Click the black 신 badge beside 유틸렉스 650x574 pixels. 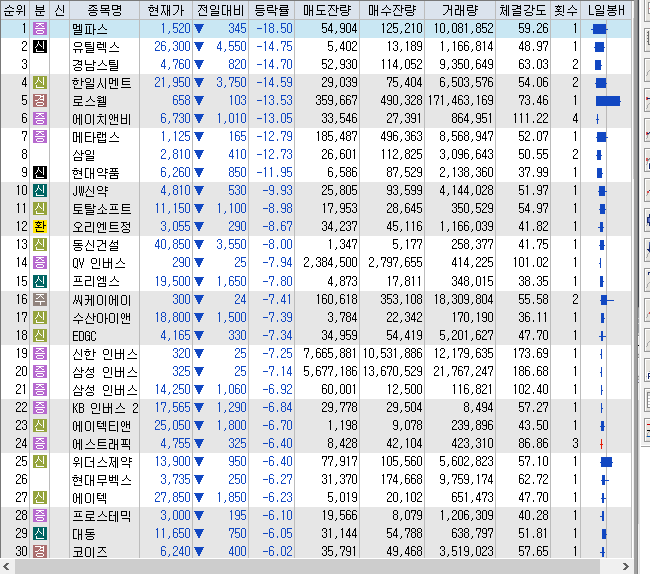click(40, 46)
